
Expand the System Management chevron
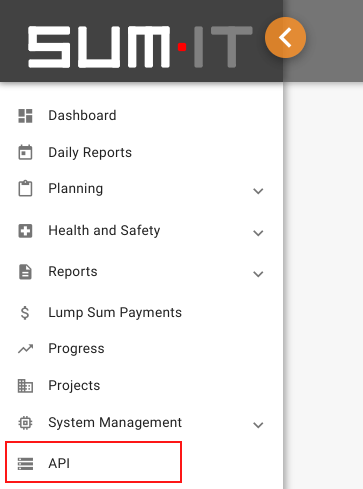(x=258, y=425)
